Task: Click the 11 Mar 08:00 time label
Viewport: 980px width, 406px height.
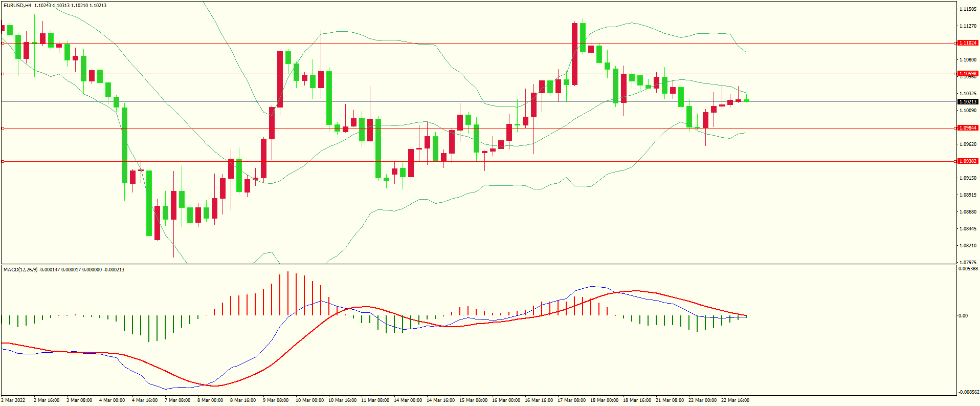Action: coord(375,400)
